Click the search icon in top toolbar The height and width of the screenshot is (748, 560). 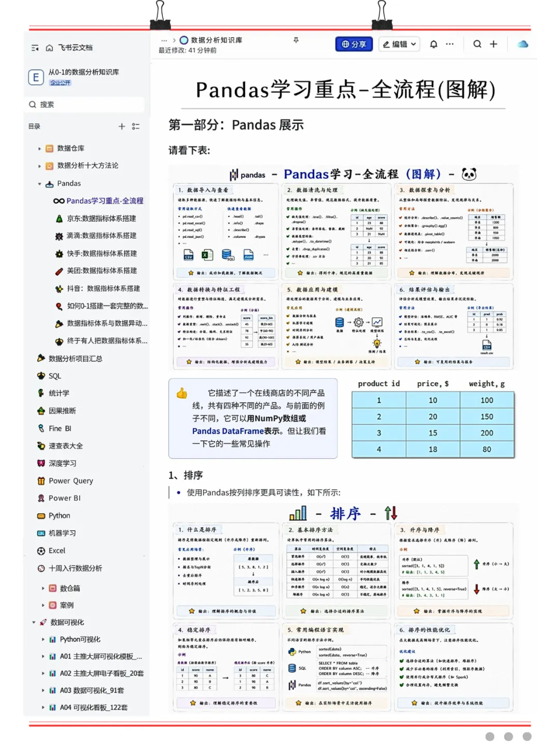[x=477, y=44]
